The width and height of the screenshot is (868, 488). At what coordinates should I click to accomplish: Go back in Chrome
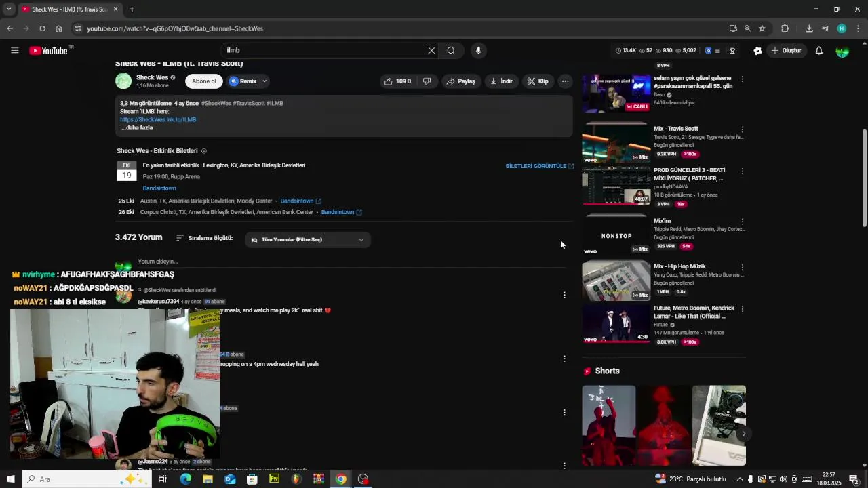tap(10, 28)
